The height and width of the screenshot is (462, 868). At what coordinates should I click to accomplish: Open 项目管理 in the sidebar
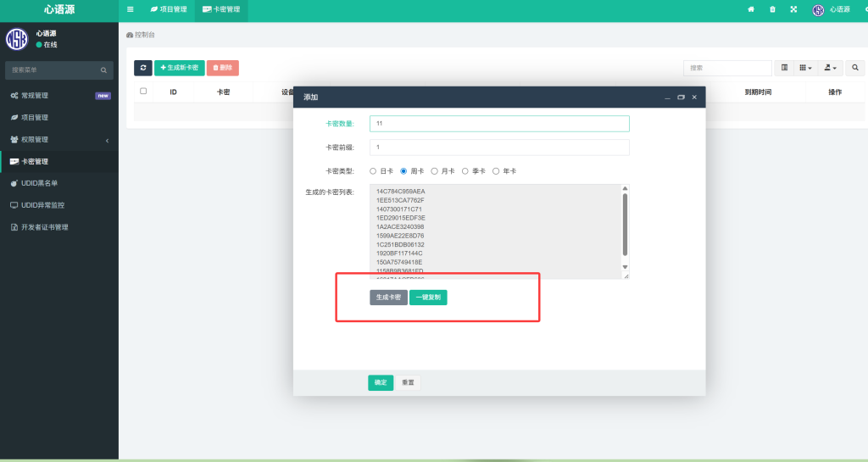tap(59, 117)
